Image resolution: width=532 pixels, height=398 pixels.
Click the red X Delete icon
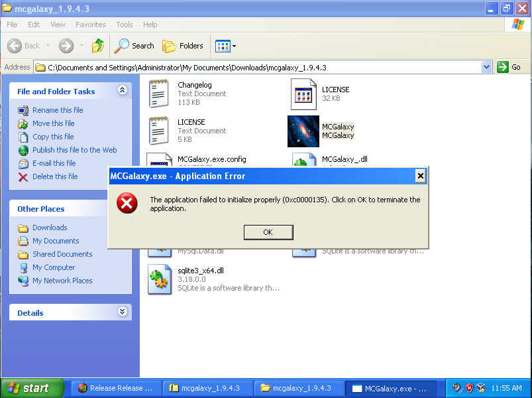coord(23,177)
